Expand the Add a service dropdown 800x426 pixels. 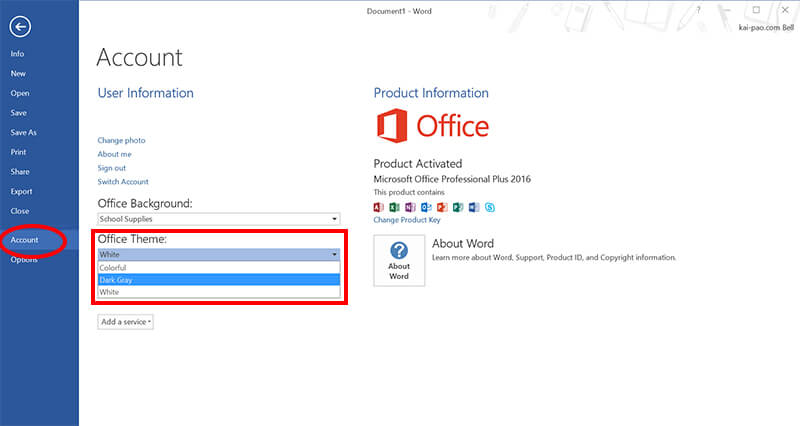point(126,322)
